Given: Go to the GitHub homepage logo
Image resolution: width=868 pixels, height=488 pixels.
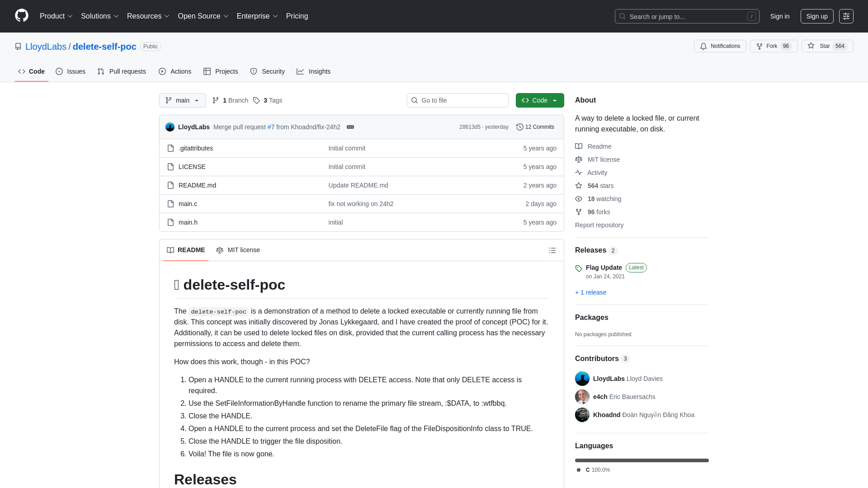Looking at the screenshot, I should tap(22, 16).
